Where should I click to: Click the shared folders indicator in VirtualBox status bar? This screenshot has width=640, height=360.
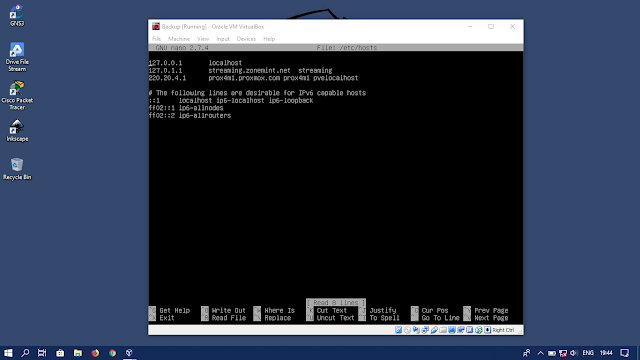click(443, 330)
